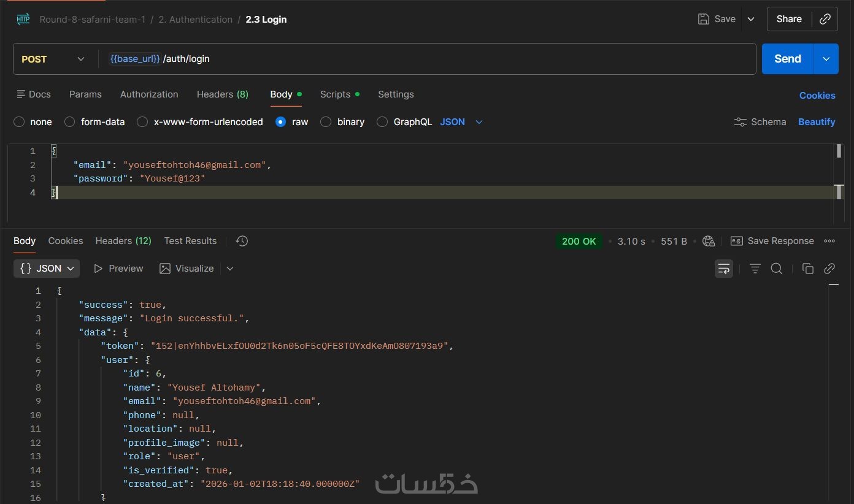The height and width of the screenshot is (504, 854).
Task: Open the response history clock icon
Action: pyautogui.click(x=242, y=241)
